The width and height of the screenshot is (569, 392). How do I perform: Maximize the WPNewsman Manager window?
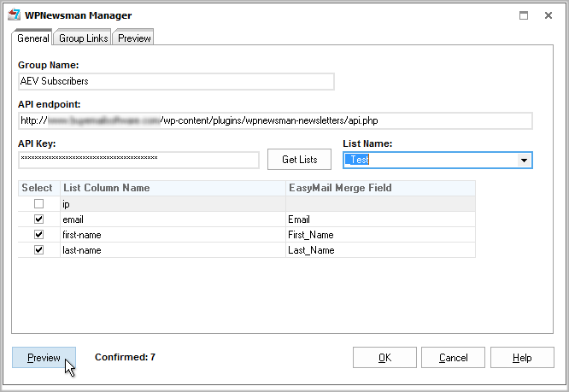point(523,15)
